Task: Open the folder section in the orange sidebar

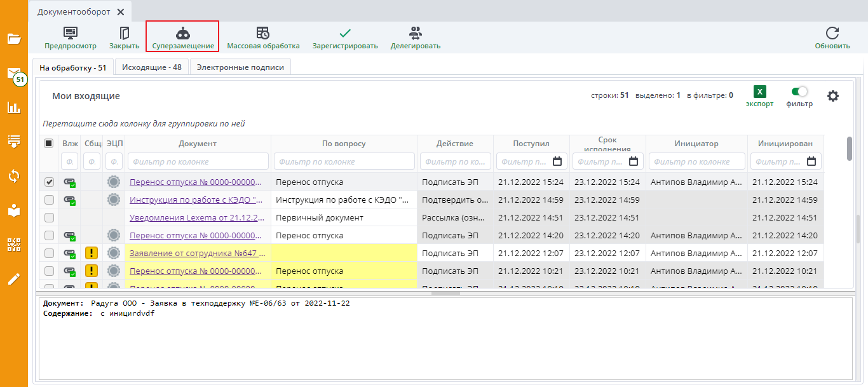Action: pyautogui.click(x=14, y=39)
